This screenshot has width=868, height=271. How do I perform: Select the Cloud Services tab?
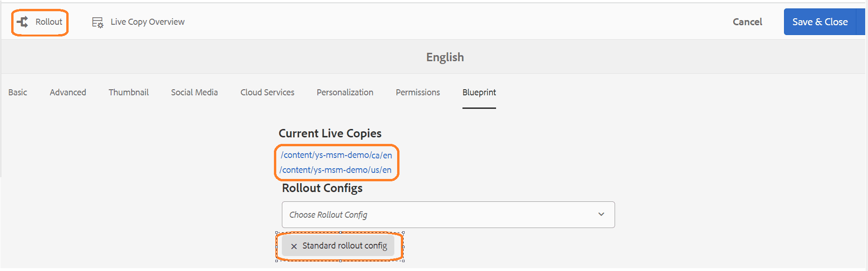(267, 93)
